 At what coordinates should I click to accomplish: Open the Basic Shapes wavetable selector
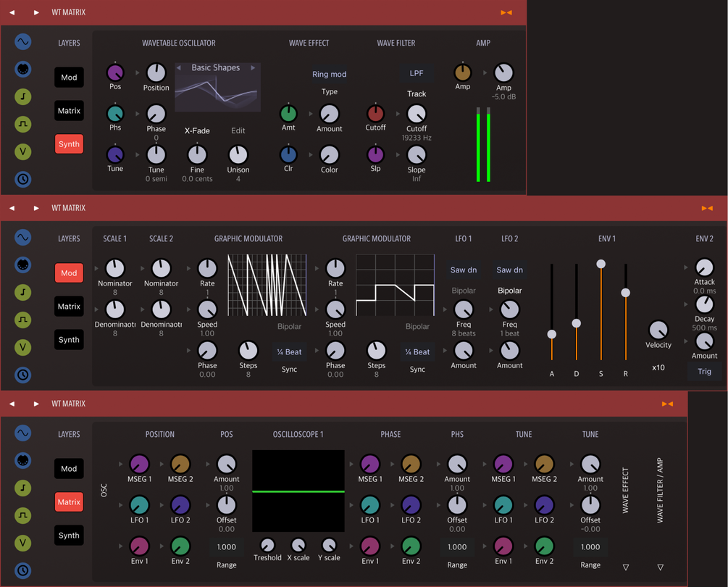217,67
